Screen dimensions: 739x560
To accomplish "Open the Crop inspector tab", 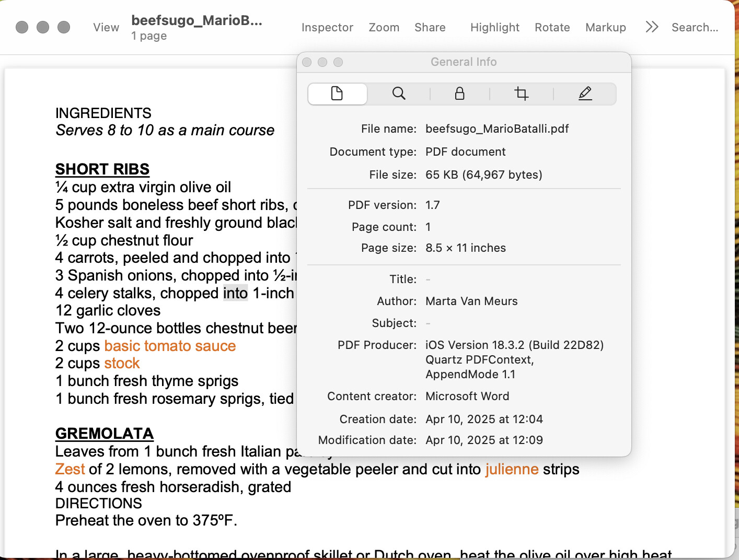I will 521,94.
